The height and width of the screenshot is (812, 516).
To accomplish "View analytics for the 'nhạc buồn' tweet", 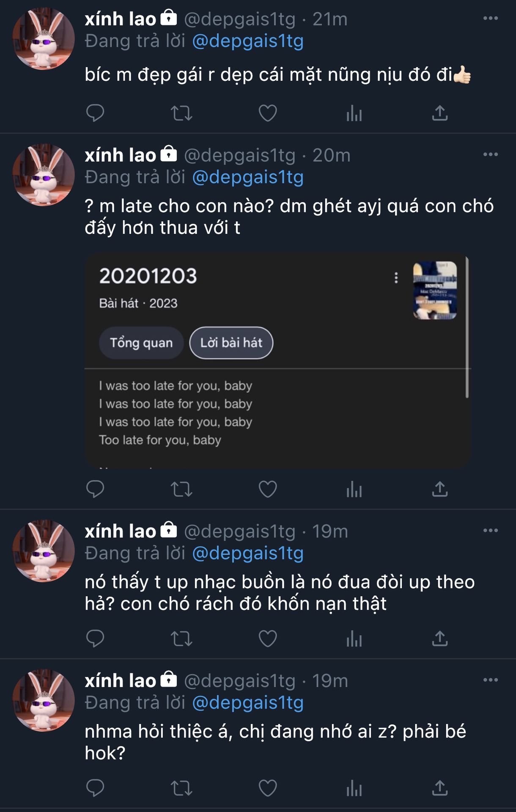I will pyautogui.click(x=354, y=639).
